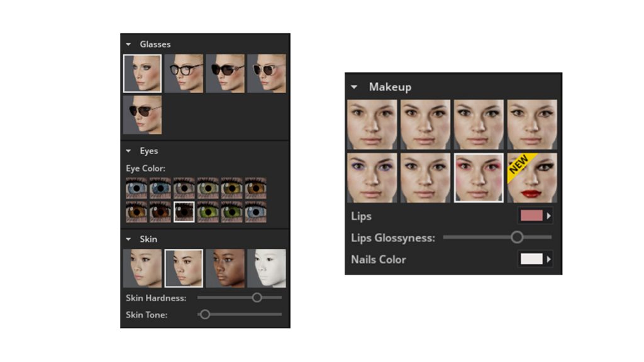Select the first no-makeup face preset
This screenshot has height=362, width=644.
tap(372, 124)
